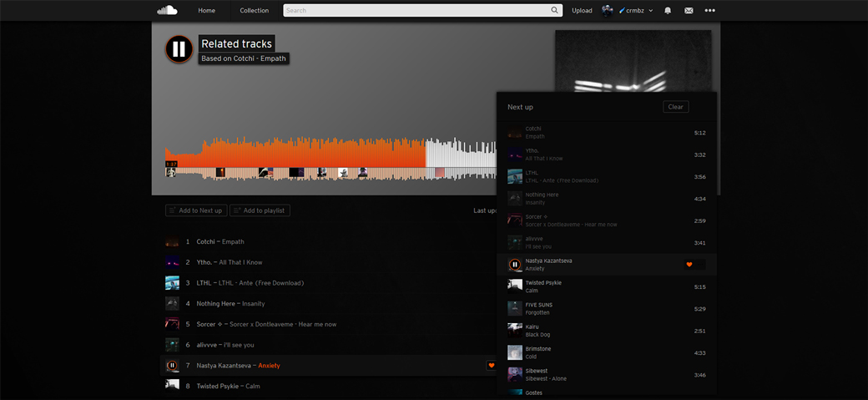868x400 pixels.
Task: Select track 6 alivvve – I'll see you
Action: click(x=326, y=345)
